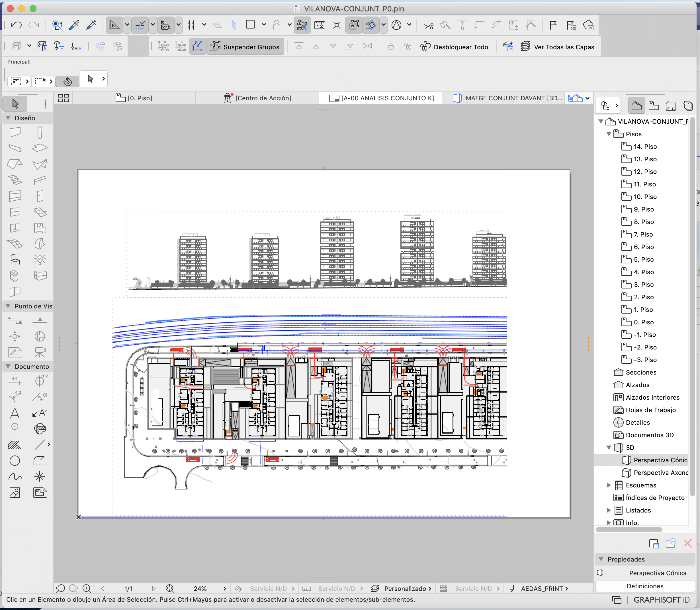
Task: Collapse the Pisos tree folder
Action: click(609, 134)
